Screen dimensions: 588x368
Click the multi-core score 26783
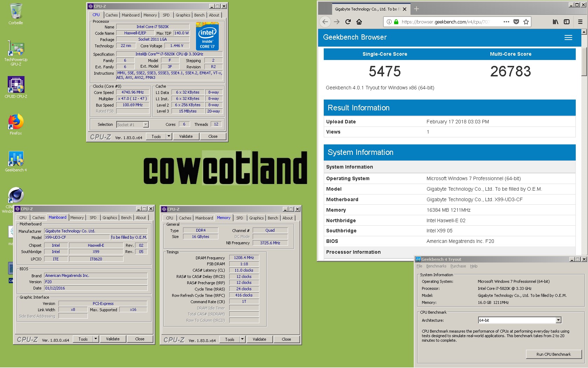[x=511, y=71]
